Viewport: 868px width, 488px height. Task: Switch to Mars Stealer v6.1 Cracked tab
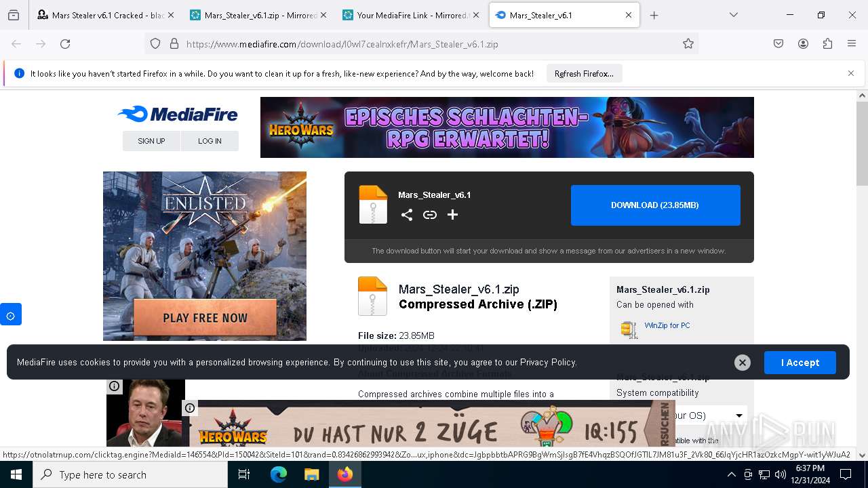(105, 15)
